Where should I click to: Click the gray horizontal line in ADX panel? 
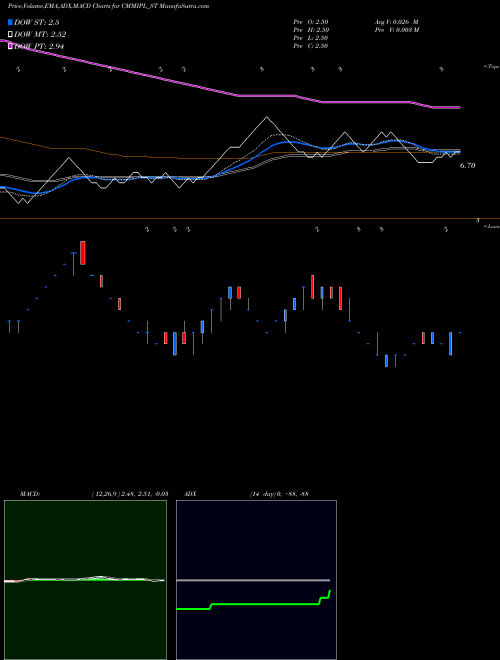253,580
